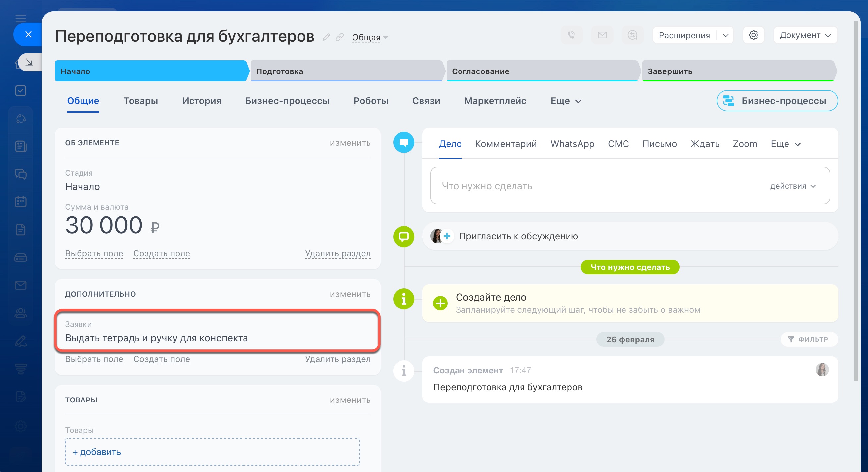Open the settings gear icon
Screen dimensions: 868x472
(753, 35)
